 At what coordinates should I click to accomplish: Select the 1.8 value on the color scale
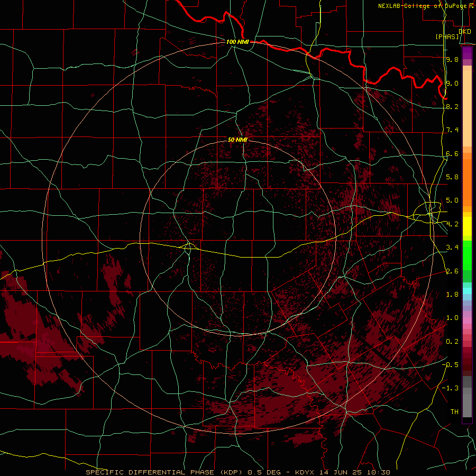[452, 295]
